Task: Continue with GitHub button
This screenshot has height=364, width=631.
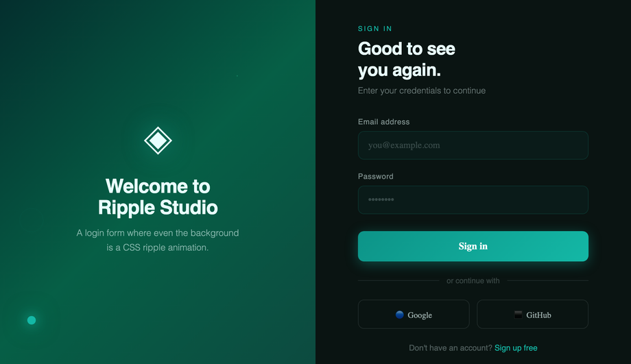Action: pyautogui.click(x=532, y=314)
